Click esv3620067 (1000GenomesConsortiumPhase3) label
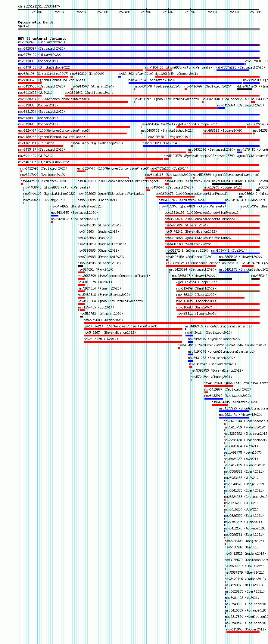Screen dimensions: 268x644 [54, 130]
